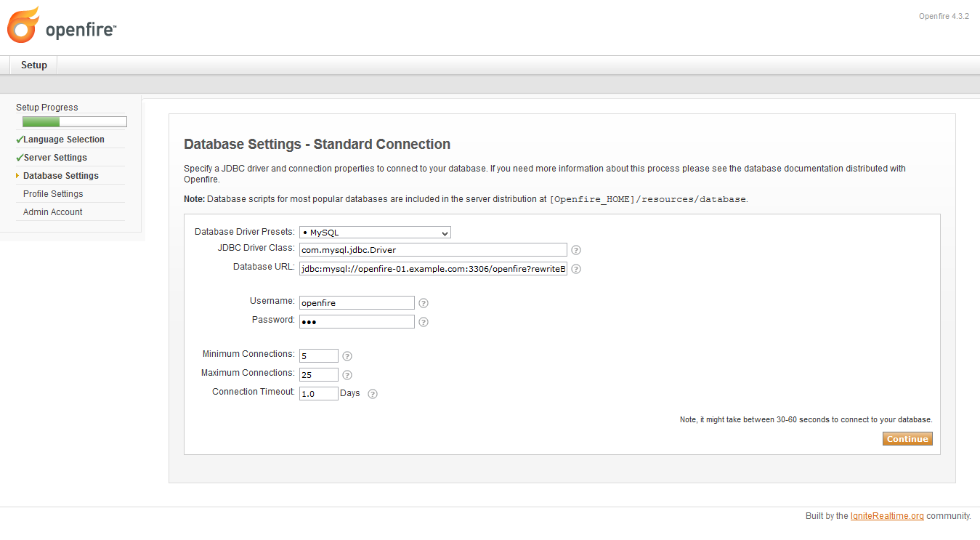Select the Setup tab
The image size is (980, 540).
[x=33, y=65]
